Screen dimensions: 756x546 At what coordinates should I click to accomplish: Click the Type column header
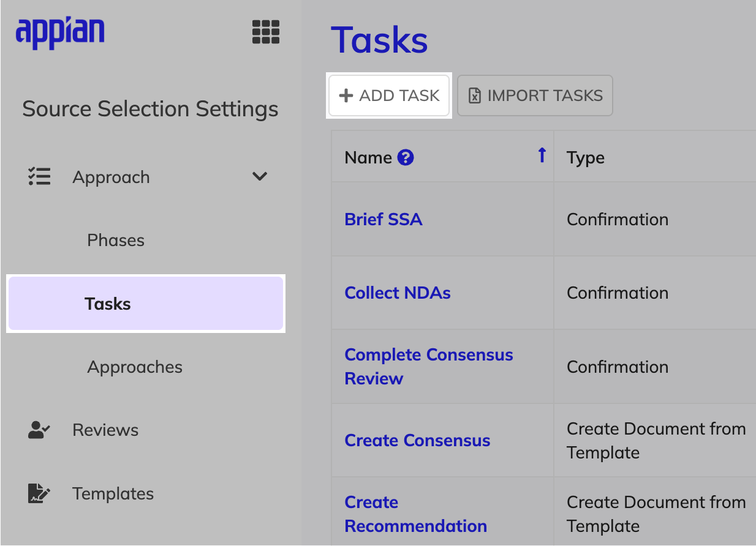pos(586,158)
